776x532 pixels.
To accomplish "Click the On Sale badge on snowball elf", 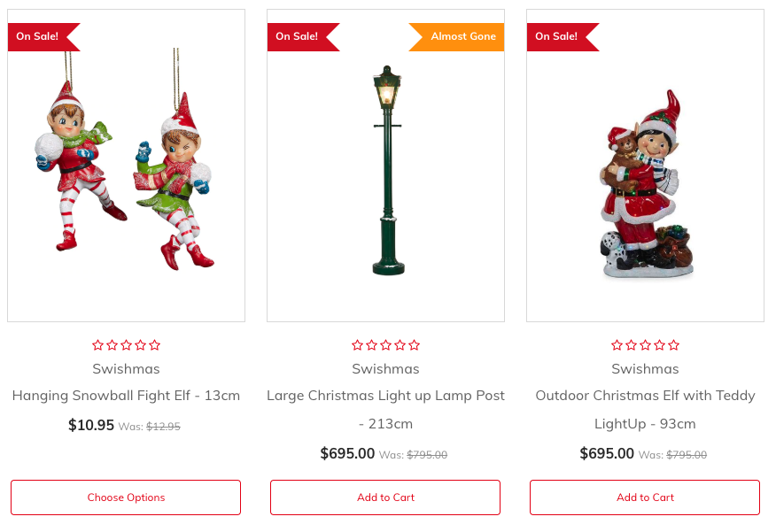I will coord(43,36).
